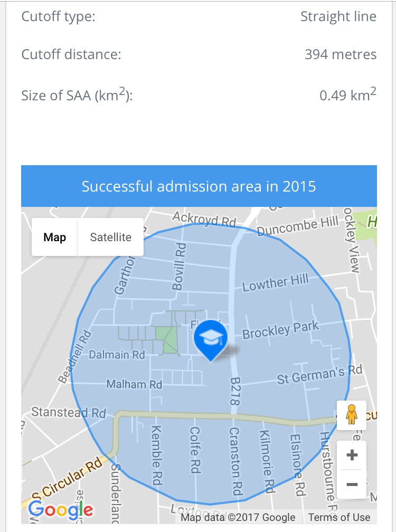Screen dimensions: 396x532
Task: Click the Successful admission area in 2015 header
Action: click(x=199, y=186)
